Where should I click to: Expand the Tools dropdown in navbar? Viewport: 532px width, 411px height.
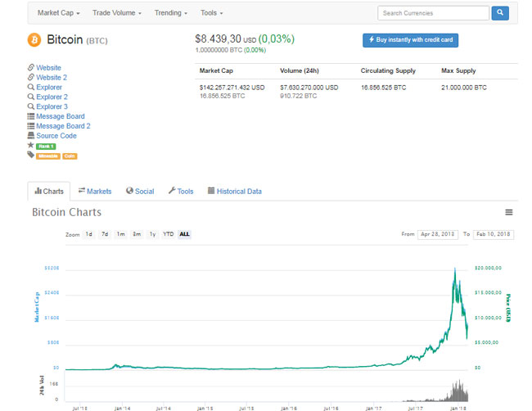click(211, 13)
